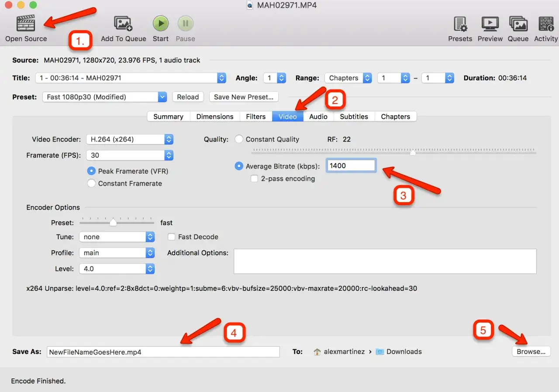Show the Queue window icon

click(x=518, y=24)
